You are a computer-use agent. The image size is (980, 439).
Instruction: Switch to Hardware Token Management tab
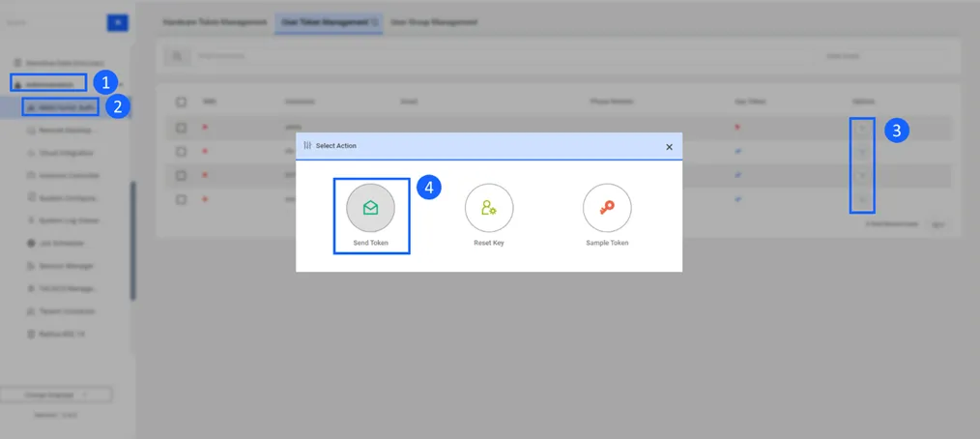pyautogui.click(x=215, y=22)
